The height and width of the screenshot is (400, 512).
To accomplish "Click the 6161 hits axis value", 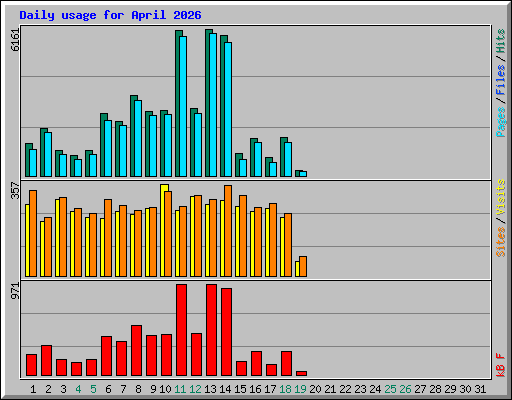I will (15, 40).
